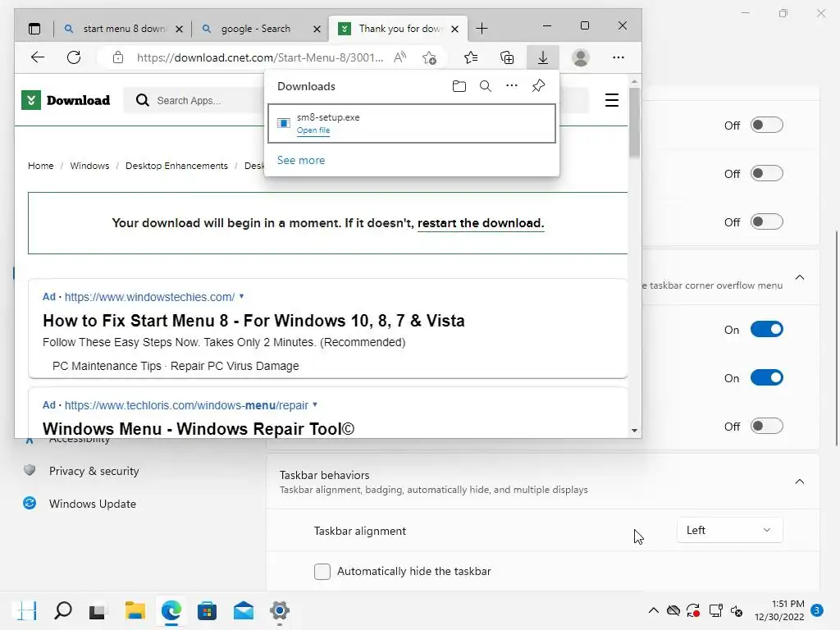Click the CNET Download logo
Image resolution: width=840 pixels, height=630 pixels.
click(66, 100)
